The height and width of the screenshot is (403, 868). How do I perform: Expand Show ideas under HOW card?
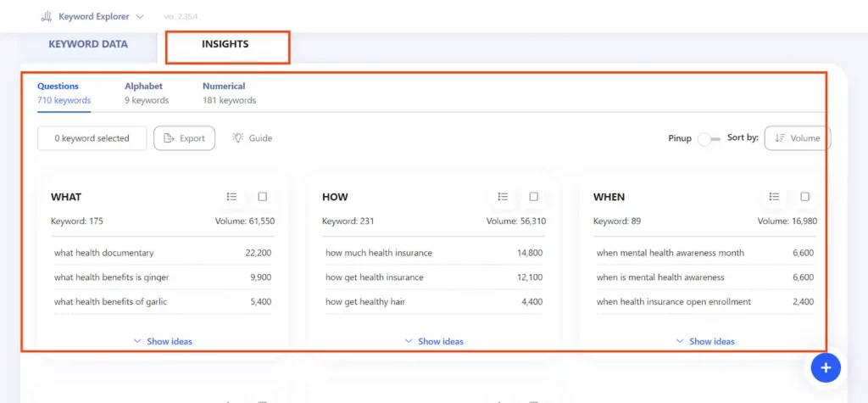[x=434, y=341]
